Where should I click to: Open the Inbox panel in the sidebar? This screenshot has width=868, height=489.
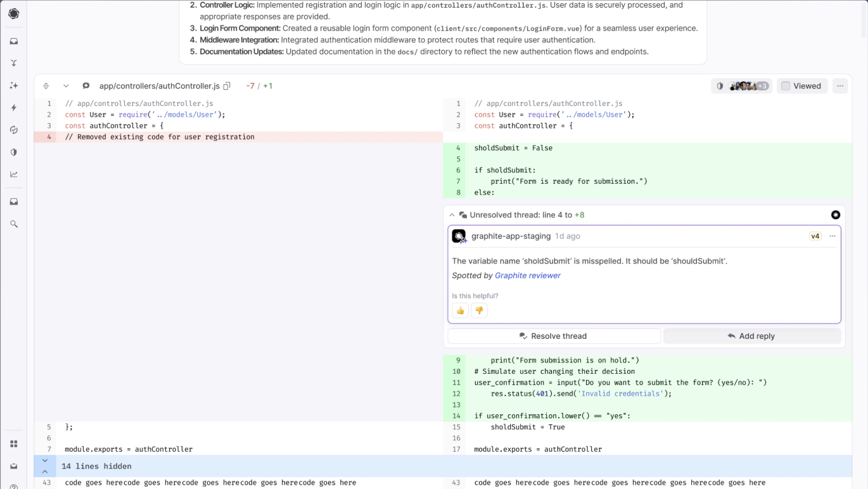(13, 41)
